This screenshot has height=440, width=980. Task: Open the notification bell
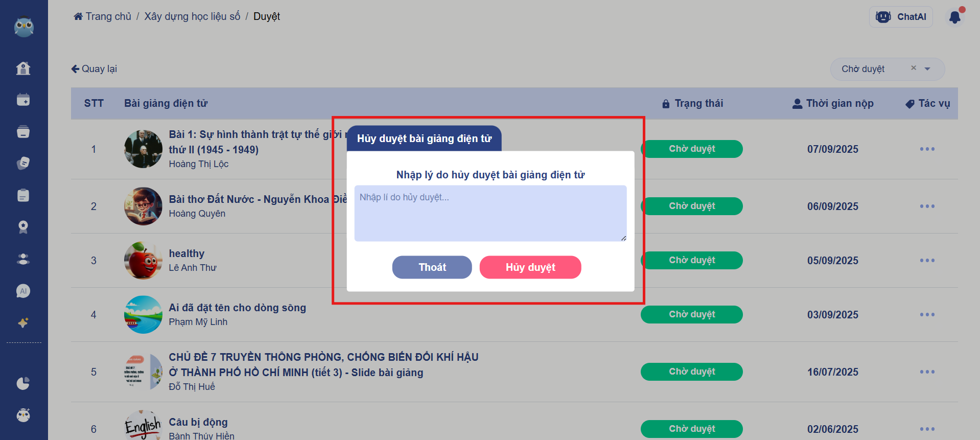tap(954, 17)
